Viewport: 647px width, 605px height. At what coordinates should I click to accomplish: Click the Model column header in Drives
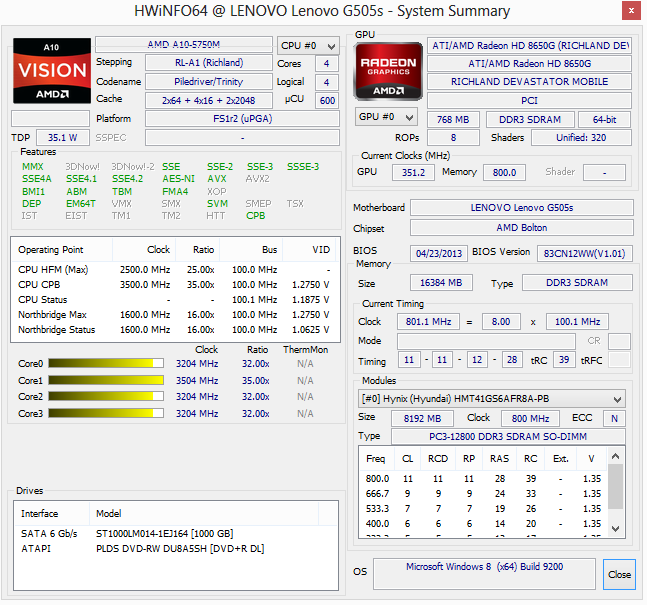tap(204, 513)
